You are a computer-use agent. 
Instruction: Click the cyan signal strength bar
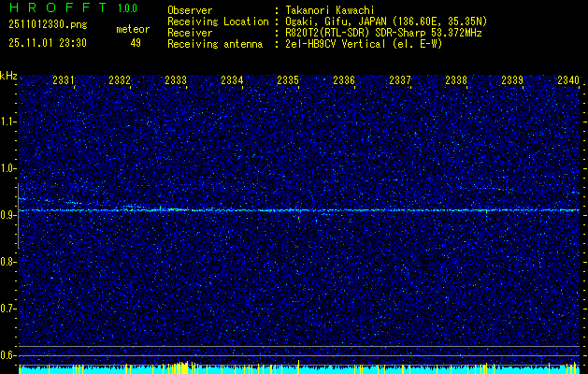pyautogui.click(x=300, y=369)
